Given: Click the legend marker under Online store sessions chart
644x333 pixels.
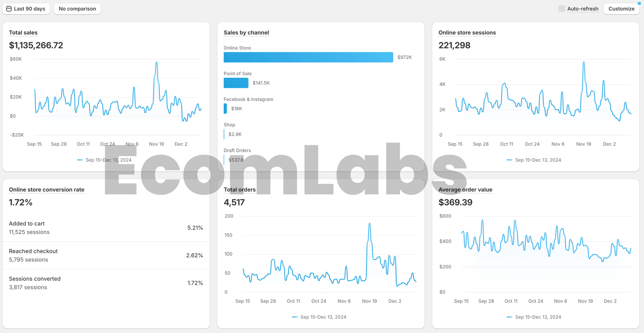Looking at the screenshot, I should (x=510, y=160).
